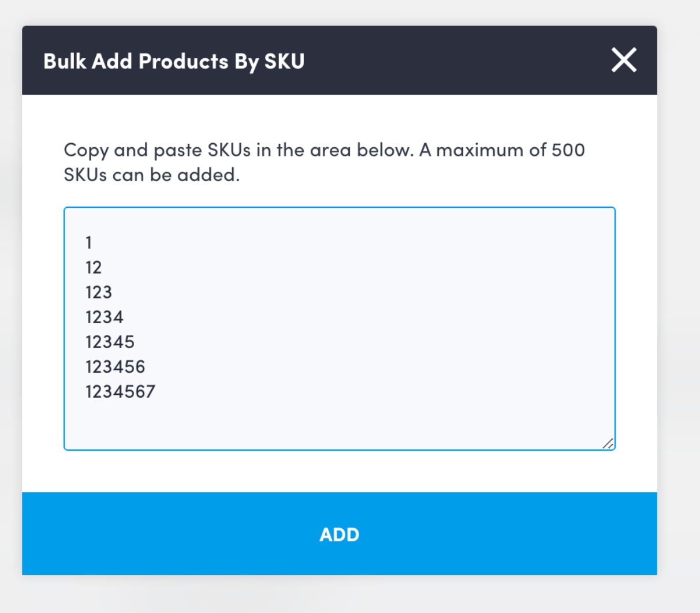700x613 pixels.
Task: Click the "Bulk Add Products By SKU" title
Action: (x=174, y=61)
